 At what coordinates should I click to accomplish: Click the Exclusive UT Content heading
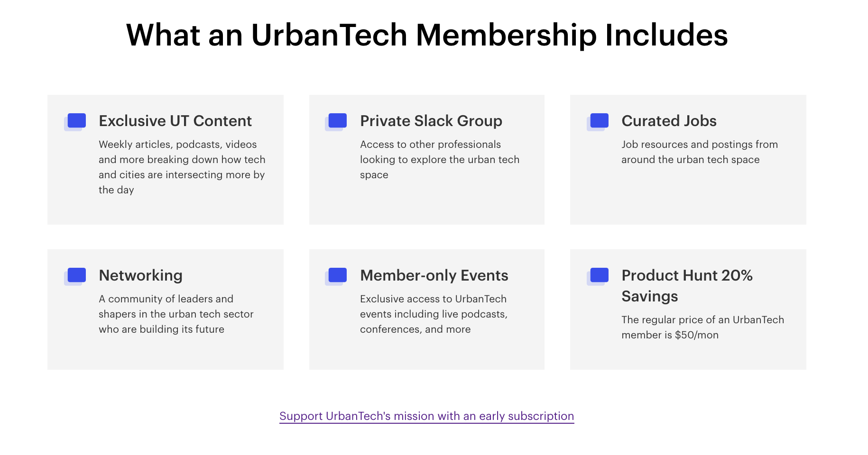tap(175, 121)
